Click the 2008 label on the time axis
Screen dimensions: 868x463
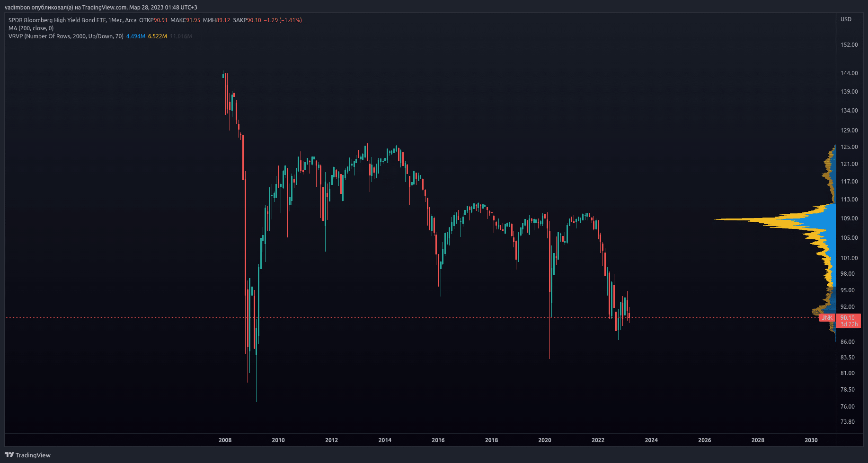pyautogui.click(x=225, y=440)
